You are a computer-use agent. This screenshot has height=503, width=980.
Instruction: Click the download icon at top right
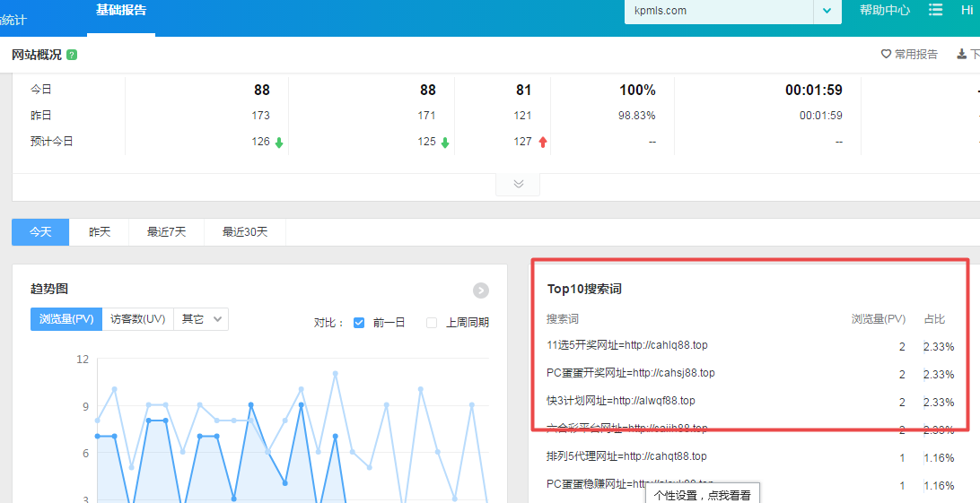coord(962,55)
